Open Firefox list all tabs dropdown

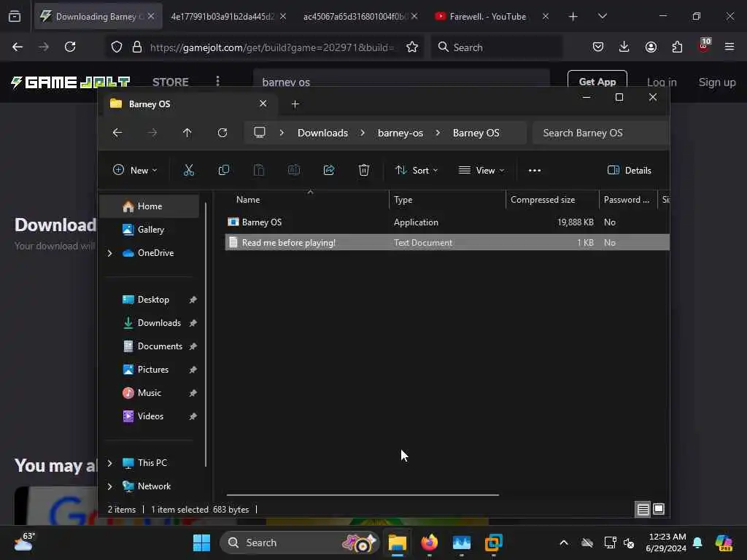pyautogui.click(x=603, y=16)
